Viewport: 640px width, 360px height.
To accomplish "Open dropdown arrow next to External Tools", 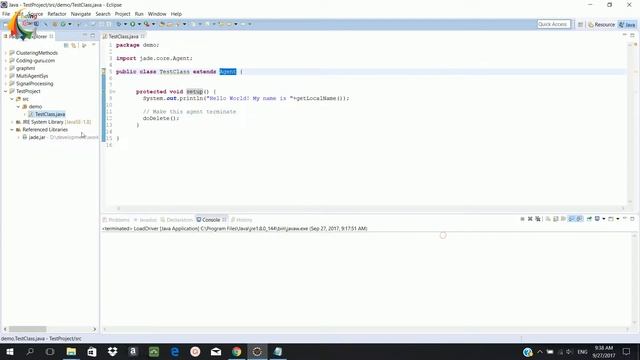I will (153, 24).
